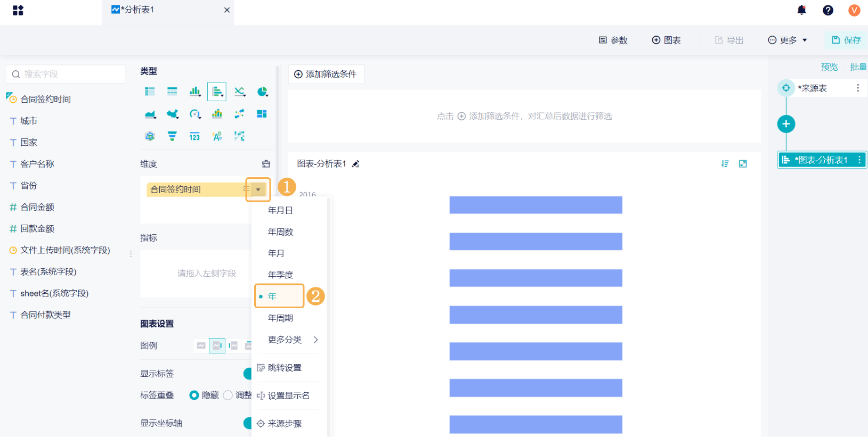Click the 来源表 node target icon

coord(786,88)
